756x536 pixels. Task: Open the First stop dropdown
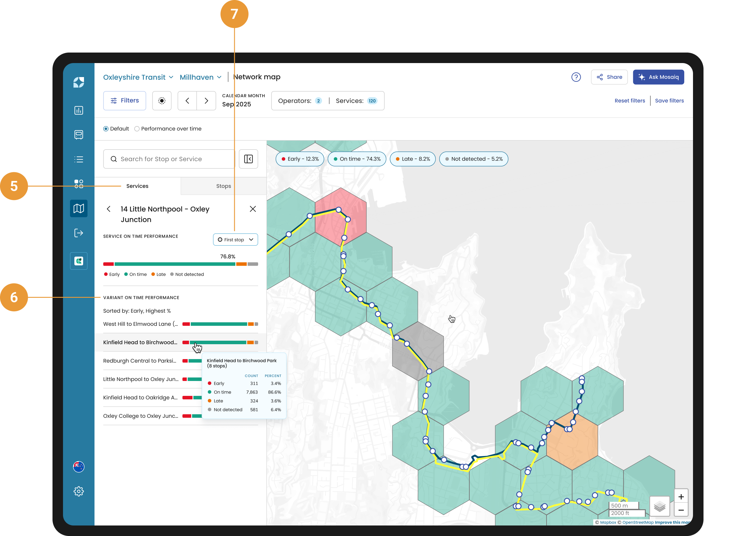click(235, 240)
